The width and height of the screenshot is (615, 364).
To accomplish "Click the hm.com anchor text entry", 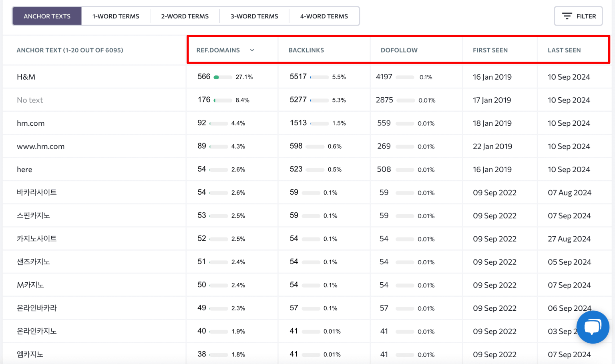I will [31, 123].
